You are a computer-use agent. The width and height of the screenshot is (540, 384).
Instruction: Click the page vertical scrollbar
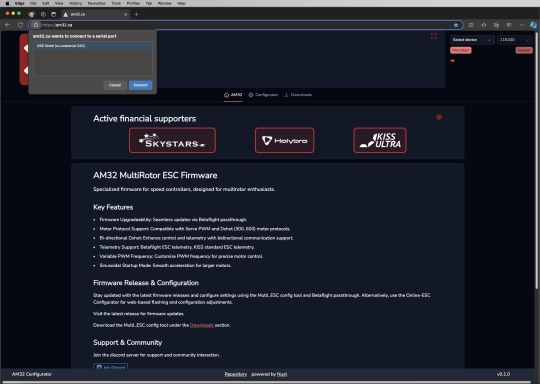tap(537, 160)
